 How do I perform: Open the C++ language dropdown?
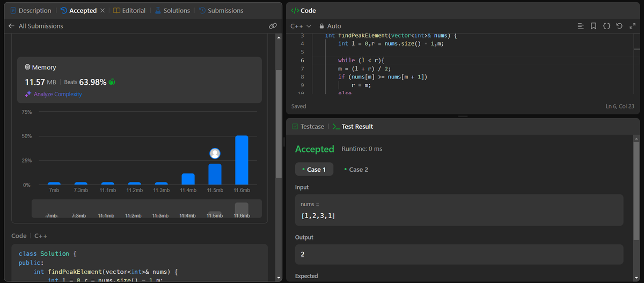301,26
